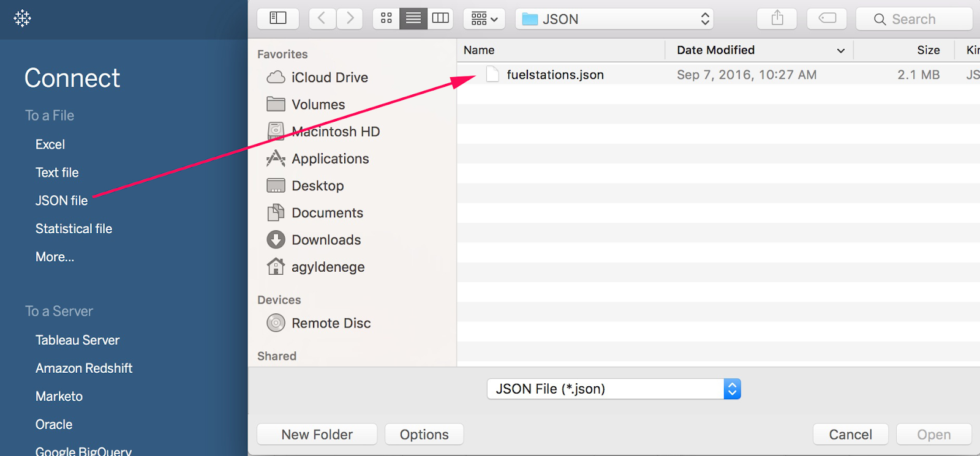
Task: Connect to a Text file
Action: [x=57, y=173]
